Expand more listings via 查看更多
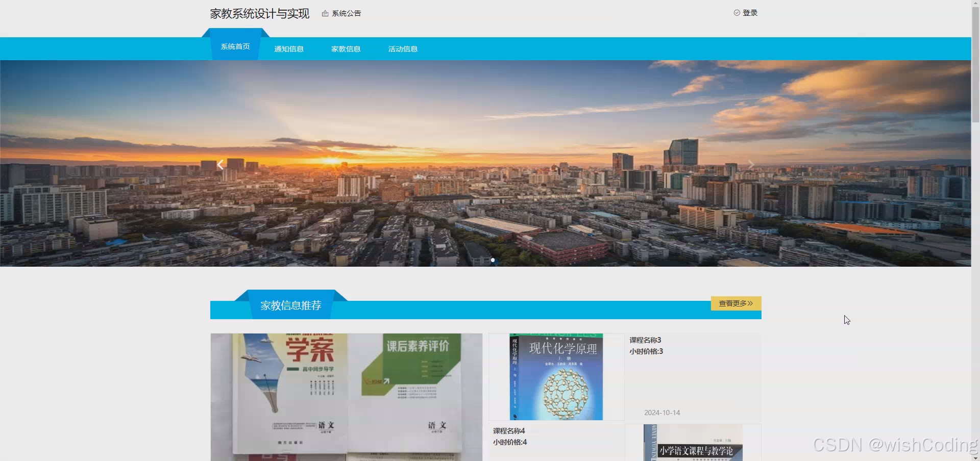This screenshot has width=980, height=461. (735, 303)
